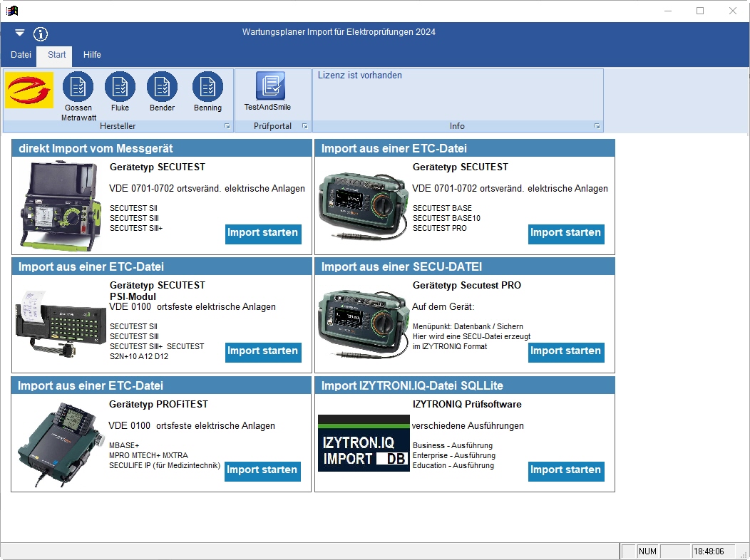Open the TestAndSmile Prüfportal icon
The width and height of the screenshot is (750, 560).
(270, 86)
